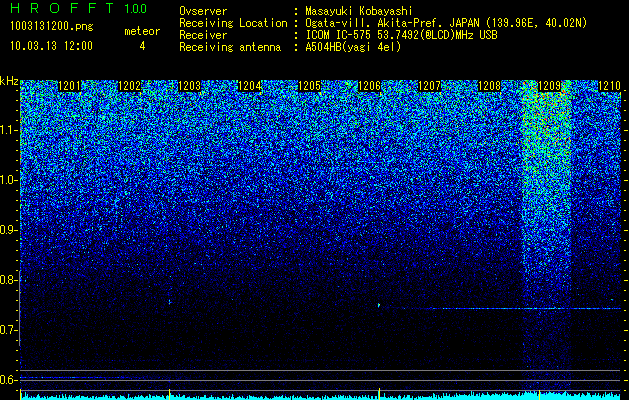Click the Receiving Location label
The height and width of the screenshot is (400, 629).
point(233,24)
